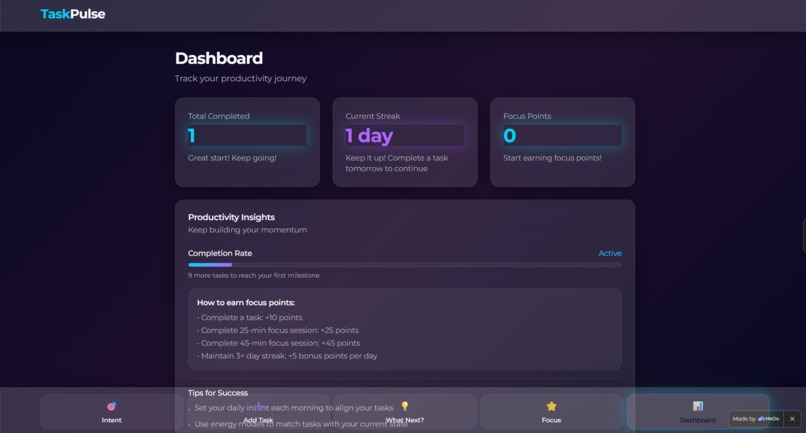The image size is (806, 433).
Task: Click 25-min focus session points line
Action: pos(278,330)
